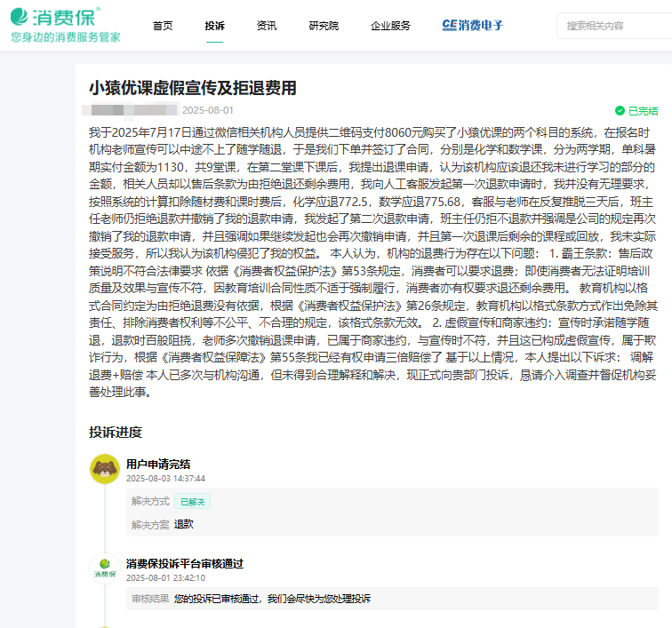This screenshot has width=672, height=628.
Task: Click the 用户申请完结 progress step title
Action: tap(158, 464)
